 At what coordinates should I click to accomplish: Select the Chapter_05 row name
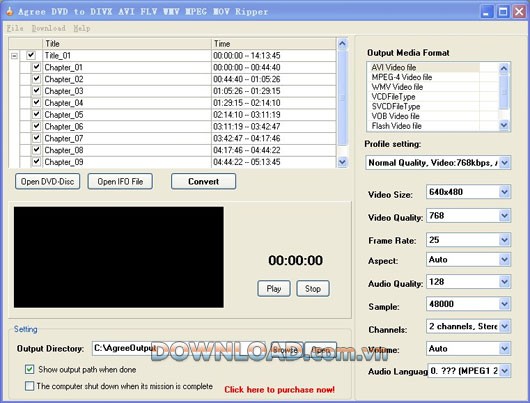(64, 115)
